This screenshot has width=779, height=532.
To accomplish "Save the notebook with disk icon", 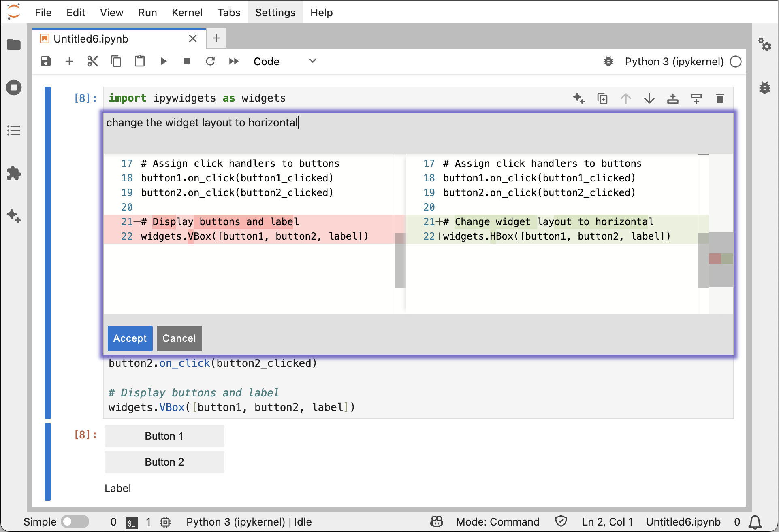I will pos(46,61).
